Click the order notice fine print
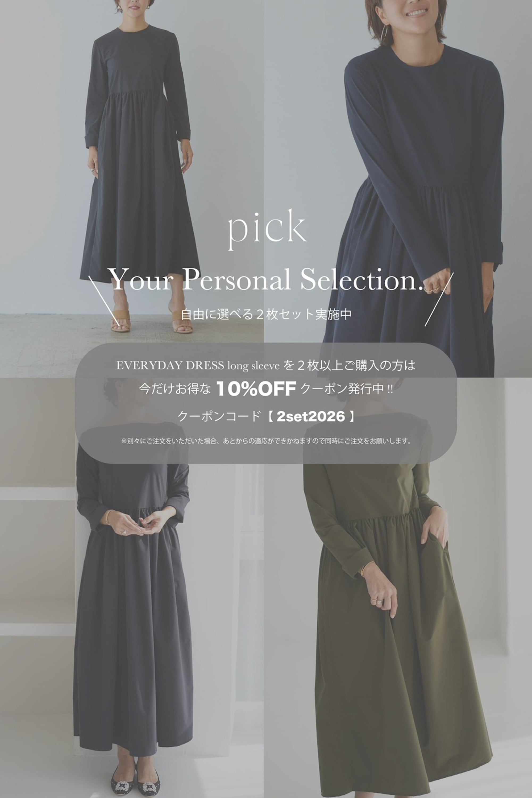532x798 pixels. click(x=266, y=441)
